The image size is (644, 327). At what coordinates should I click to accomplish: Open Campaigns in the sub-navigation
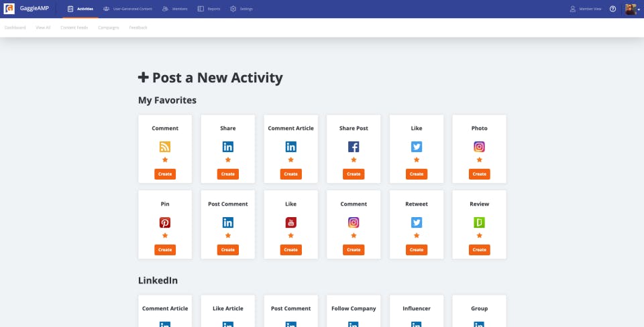109,27
